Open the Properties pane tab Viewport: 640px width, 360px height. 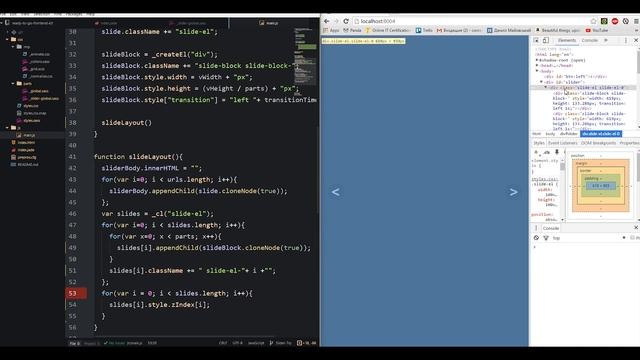pyautogui.click(x=629, y=143)
